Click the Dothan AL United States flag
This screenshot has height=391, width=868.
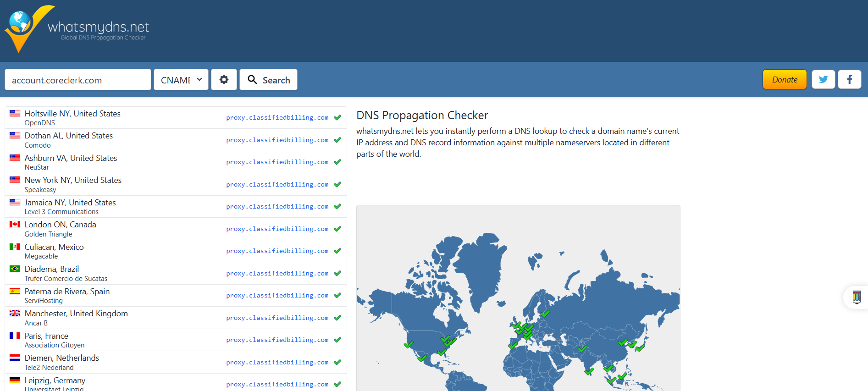(x=15, y=135)
